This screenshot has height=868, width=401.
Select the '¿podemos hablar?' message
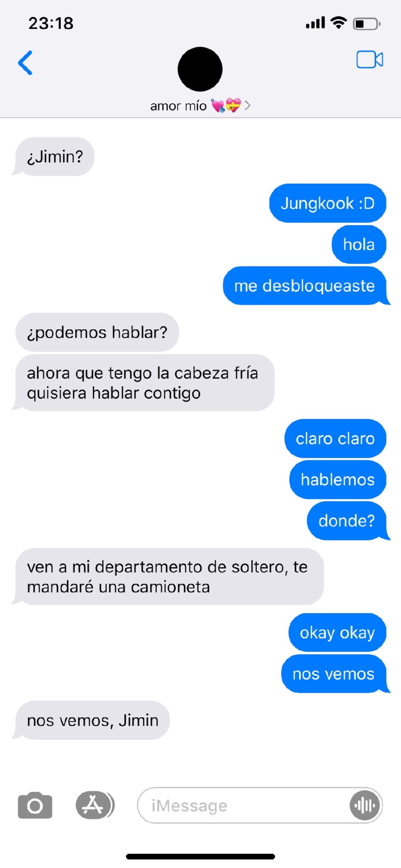(x=97, y=332)
